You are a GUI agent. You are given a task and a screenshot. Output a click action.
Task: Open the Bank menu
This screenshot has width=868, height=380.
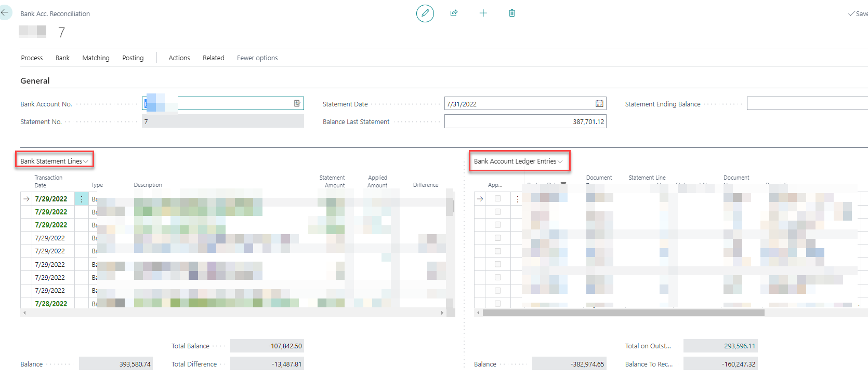[x=62, y=58]
